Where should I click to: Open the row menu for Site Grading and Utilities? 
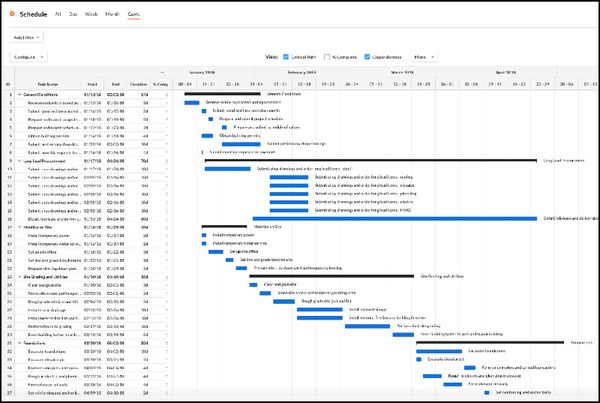point(167,276)
